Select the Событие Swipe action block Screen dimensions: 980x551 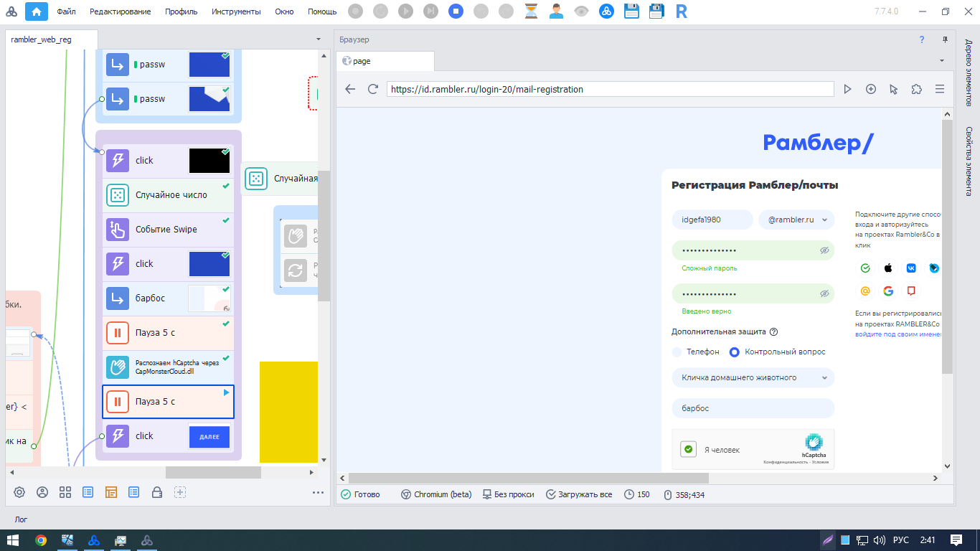(169, 230)
